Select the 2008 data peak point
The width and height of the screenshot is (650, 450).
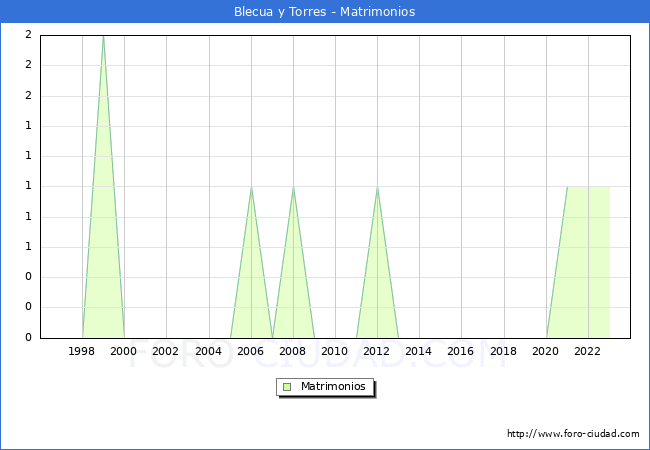293,187
